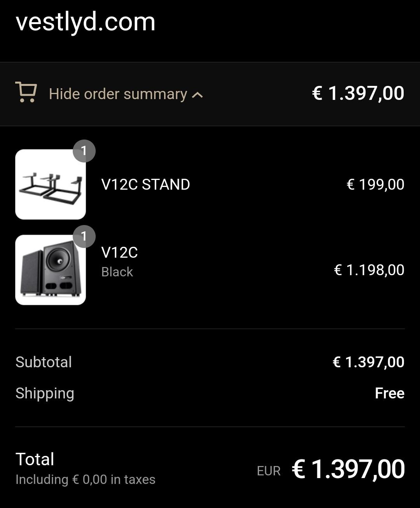
Task: Select the V12C product name
Action: click(x=119, y=253)
